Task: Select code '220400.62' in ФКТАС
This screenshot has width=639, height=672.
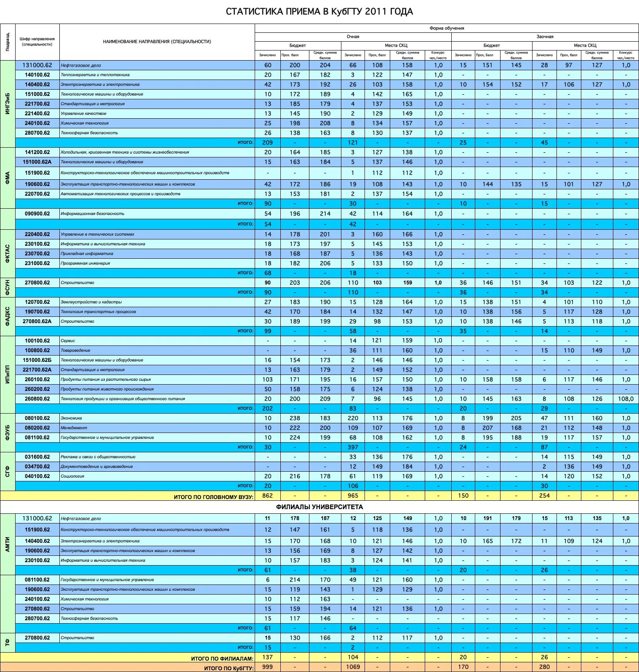Action: coord(37,234)
